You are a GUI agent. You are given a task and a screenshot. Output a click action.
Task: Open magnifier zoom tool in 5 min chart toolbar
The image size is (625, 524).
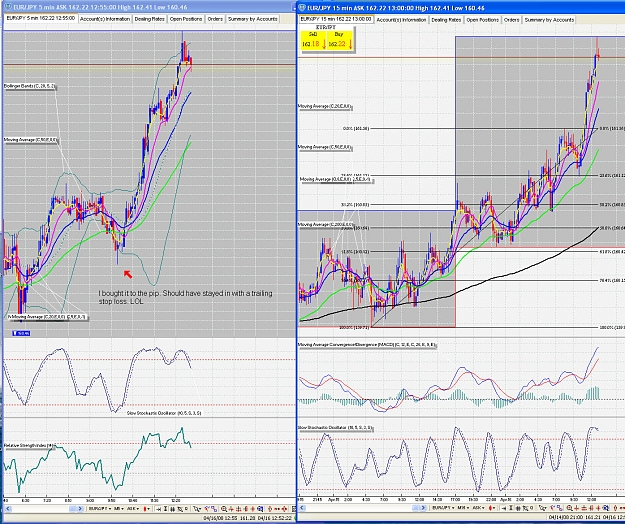(x=224, y=508)
